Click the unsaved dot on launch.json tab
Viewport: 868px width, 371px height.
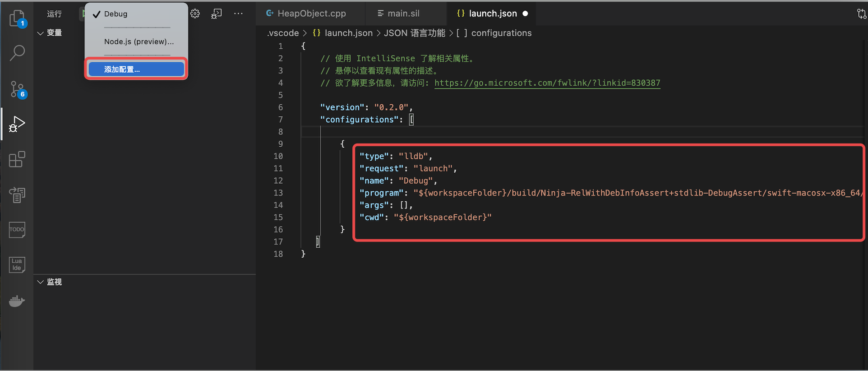(525, 14)
